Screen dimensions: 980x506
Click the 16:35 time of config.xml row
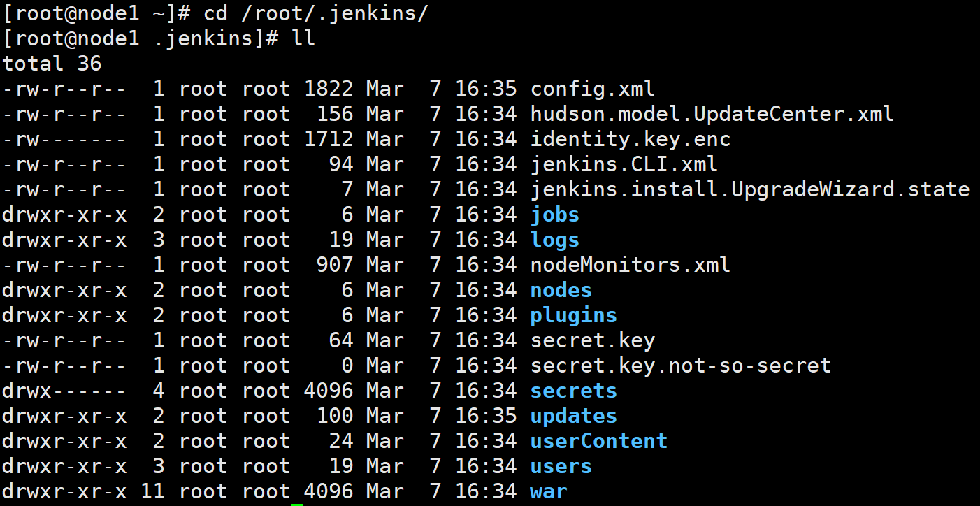pyautogui.click(x=486, y=89)
